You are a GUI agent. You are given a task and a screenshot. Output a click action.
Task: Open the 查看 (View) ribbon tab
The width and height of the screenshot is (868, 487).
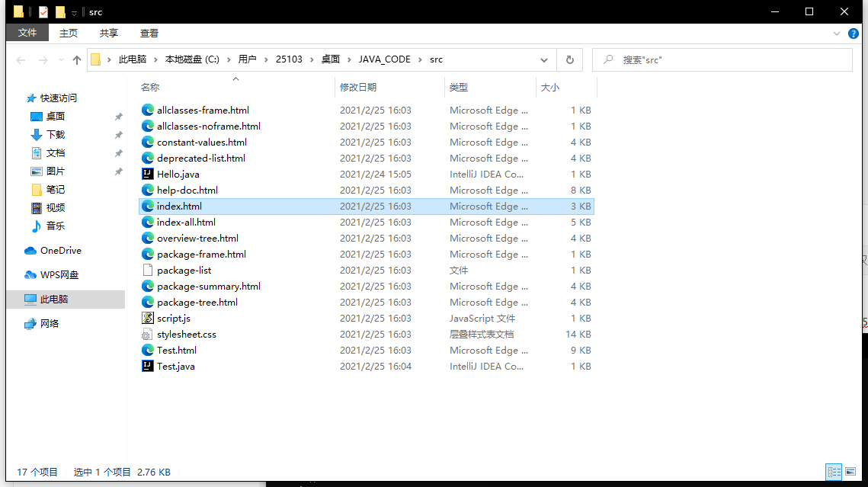149,34
